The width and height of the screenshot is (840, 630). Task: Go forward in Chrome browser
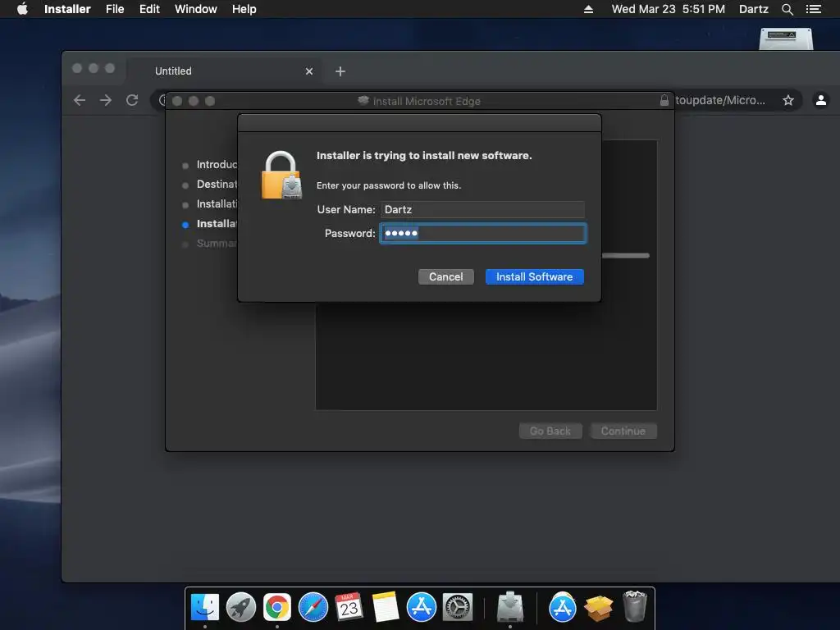click(x=106, y=100)
